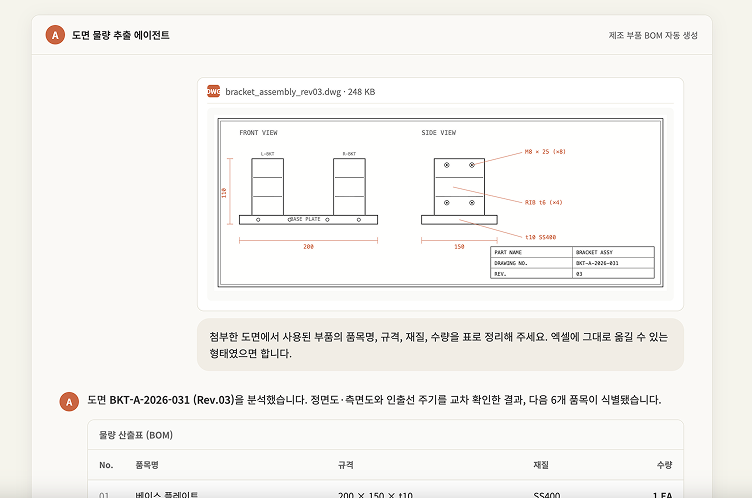This screenshot has width=752, height=498.
Task: Click the 수량 column header
Action: (x=664, y=465)
